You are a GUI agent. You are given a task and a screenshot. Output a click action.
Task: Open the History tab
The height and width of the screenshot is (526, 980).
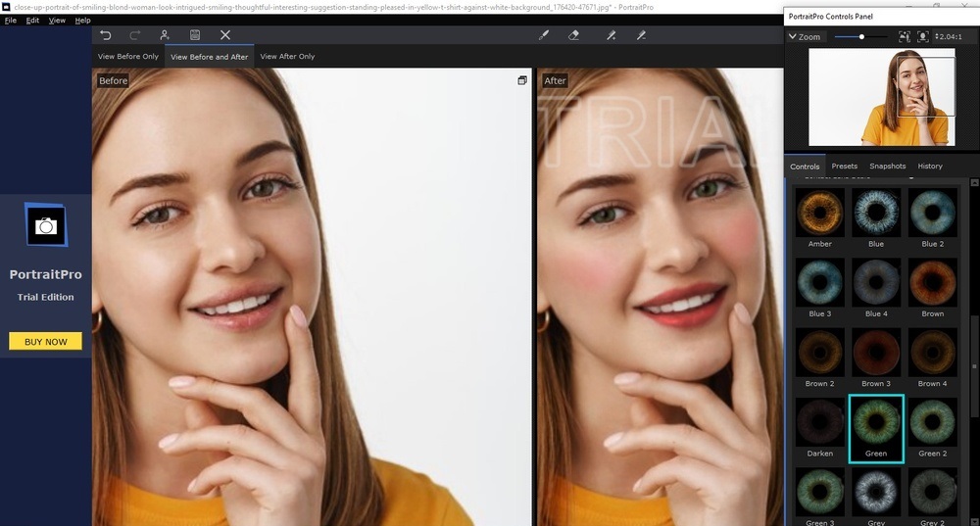[x=930, y=167]
